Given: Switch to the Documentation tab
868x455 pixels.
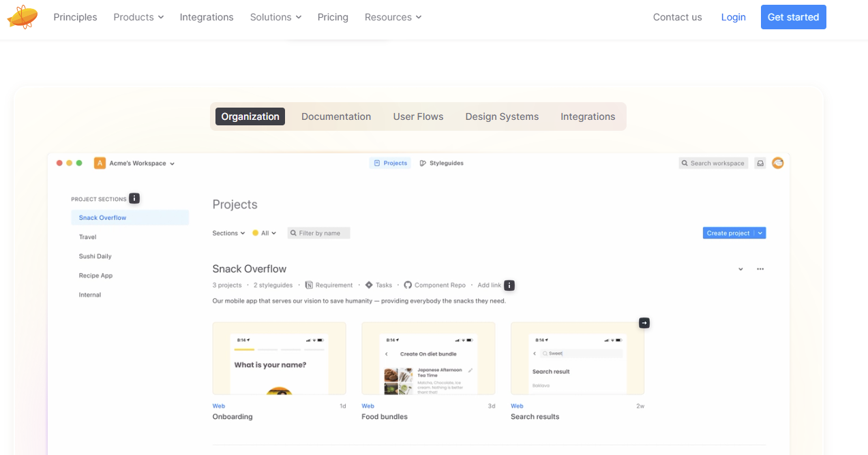Looking at the screenshot, I should 336,116.
